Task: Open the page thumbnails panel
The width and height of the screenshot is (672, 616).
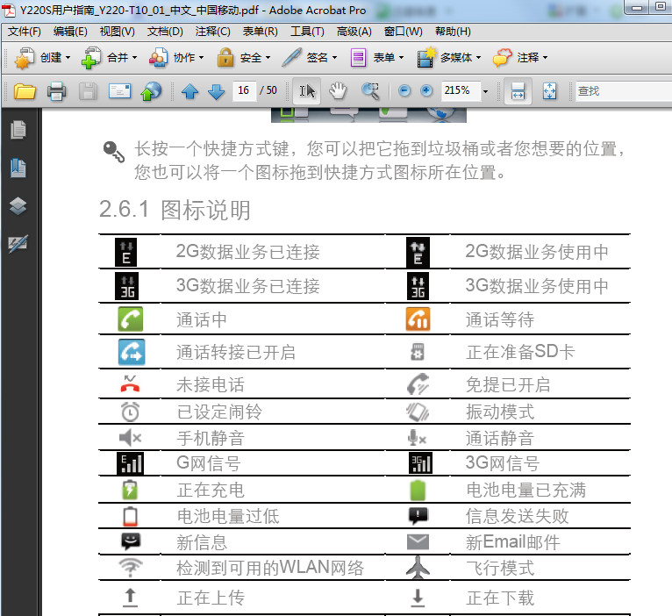Action: click(x=18, y=130)
